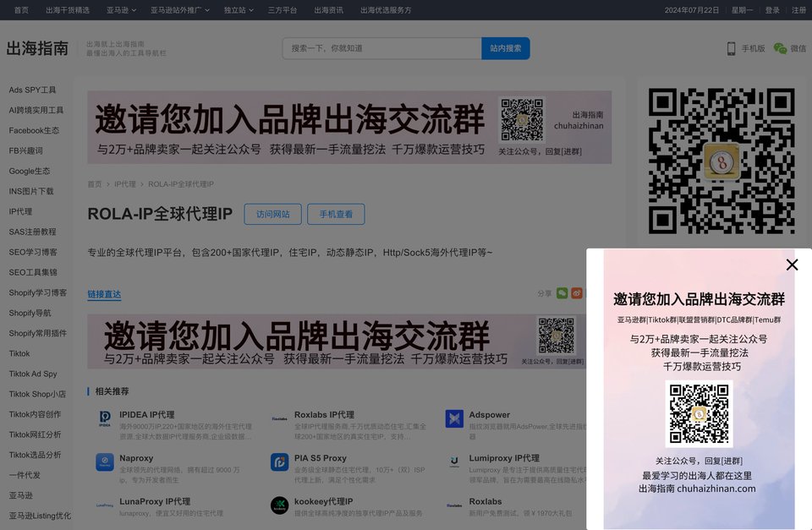Expand the 独立站 dropdown menu
Image resolution: width=812 pixels, height=530 pixels.
click(239, 10)
